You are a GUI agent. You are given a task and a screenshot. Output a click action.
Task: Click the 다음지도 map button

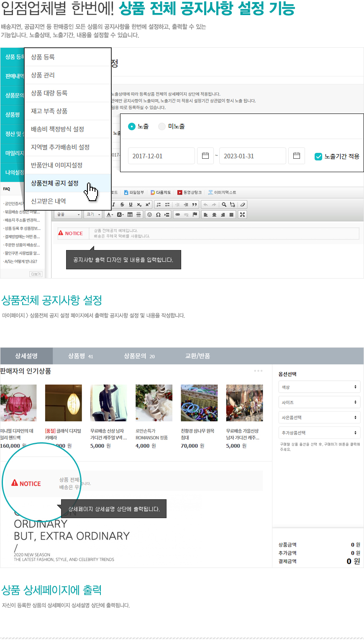click(161, 192)
